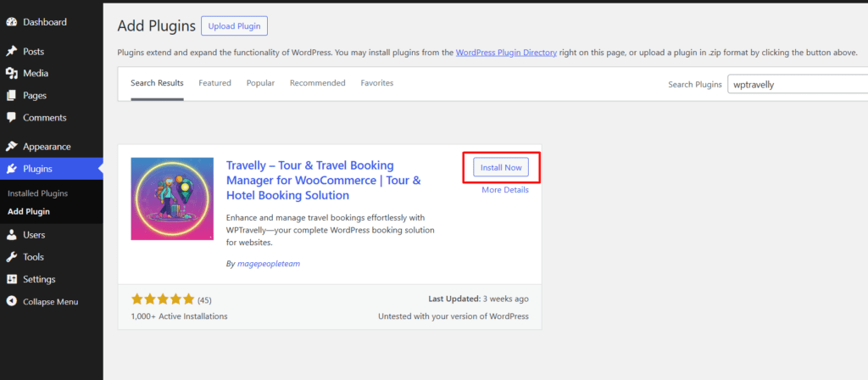Open More Details for Travelly plugin
This screenshot has height=380, width=868.
pos(505,190)
